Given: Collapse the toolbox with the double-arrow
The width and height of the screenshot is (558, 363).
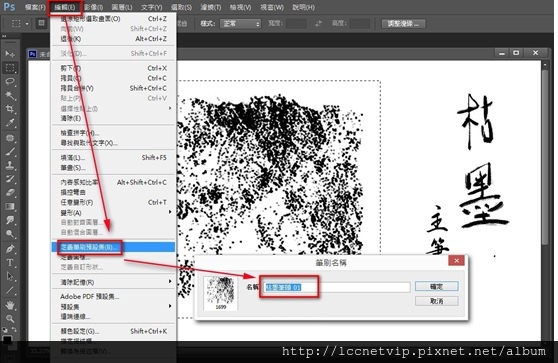Looking at the screenshot, I should tap(5, 36).
